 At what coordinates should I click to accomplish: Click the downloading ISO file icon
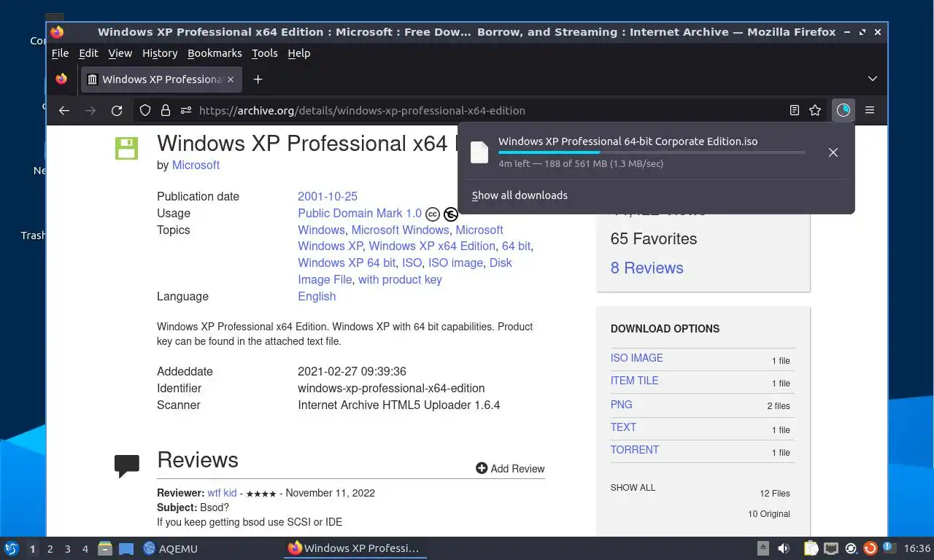click(x=479, y=152)
